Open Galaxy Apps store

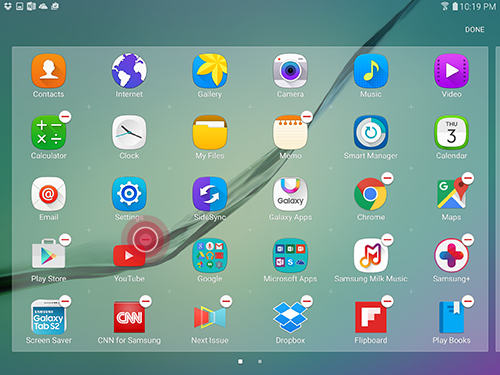click(x=290, y=194)
